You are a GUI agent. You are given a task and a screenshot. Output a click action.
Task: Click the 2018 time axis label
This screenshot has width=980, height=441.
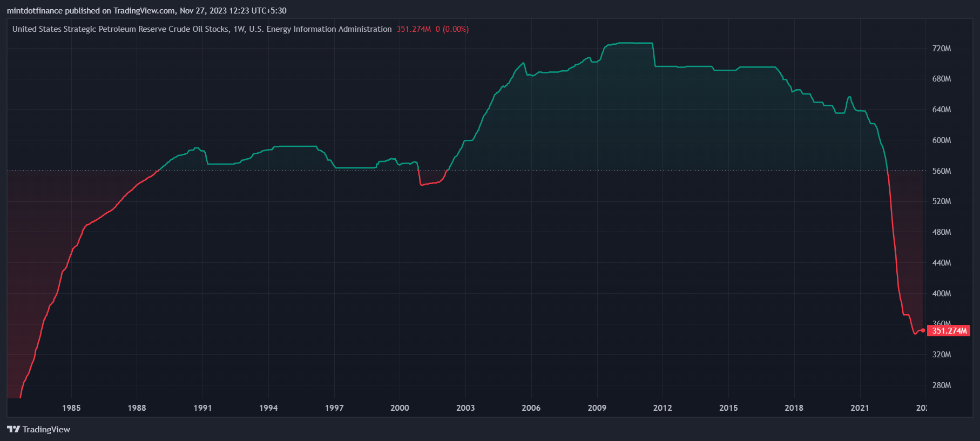click(x=794, y=408)
